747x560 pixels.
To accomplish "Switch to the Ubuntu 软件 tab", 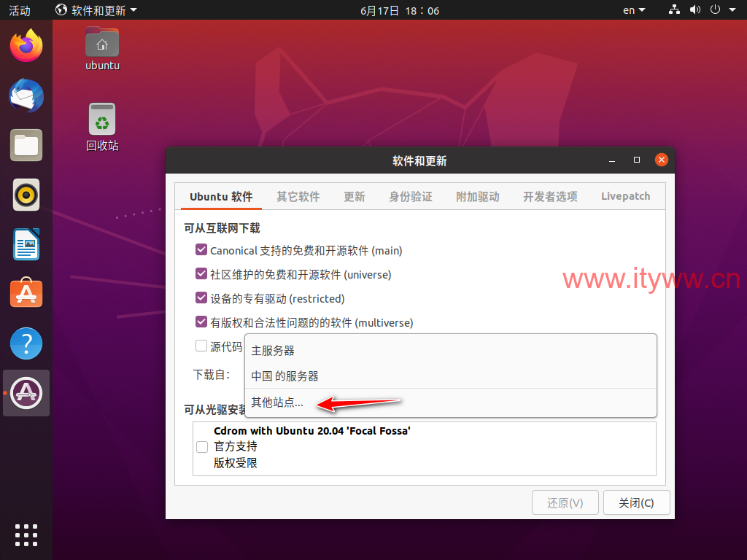I will 221,196.
